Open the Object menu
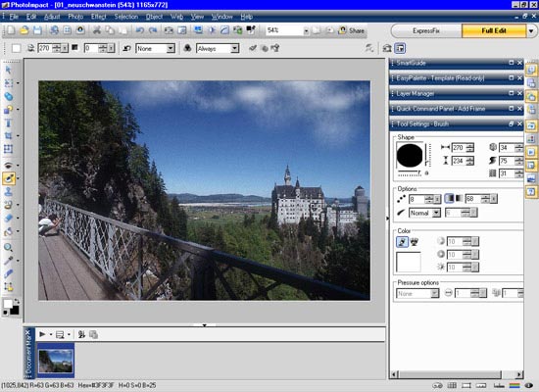The height and width of the screenshot is (392, 539). click(154, 17)
